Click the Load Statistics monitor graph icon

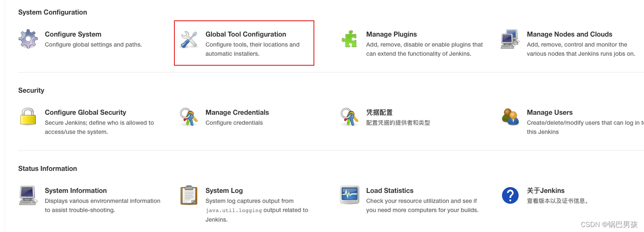click(x=349, y=195)
